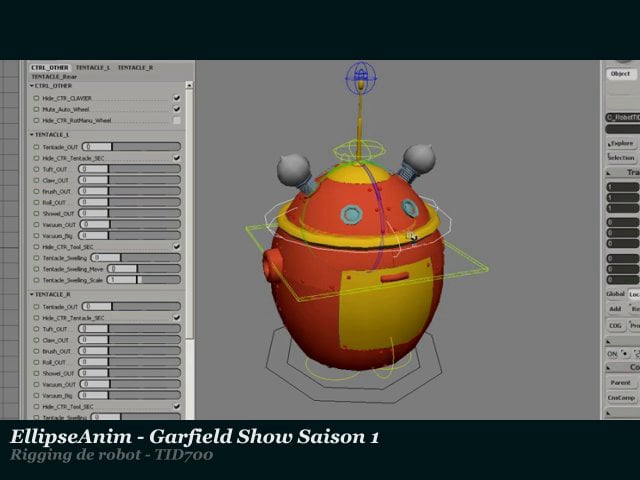This screenshot has height=480, width=640.
Task: Click animation icon of TENTACLE_L Tuft_OUT
Action: 36,169
